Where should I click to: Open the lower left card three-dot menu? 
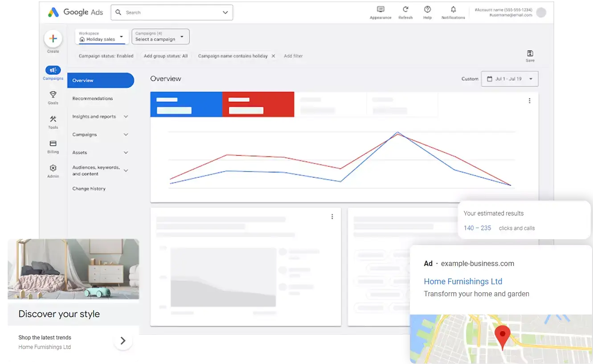[x=332, y=217]
